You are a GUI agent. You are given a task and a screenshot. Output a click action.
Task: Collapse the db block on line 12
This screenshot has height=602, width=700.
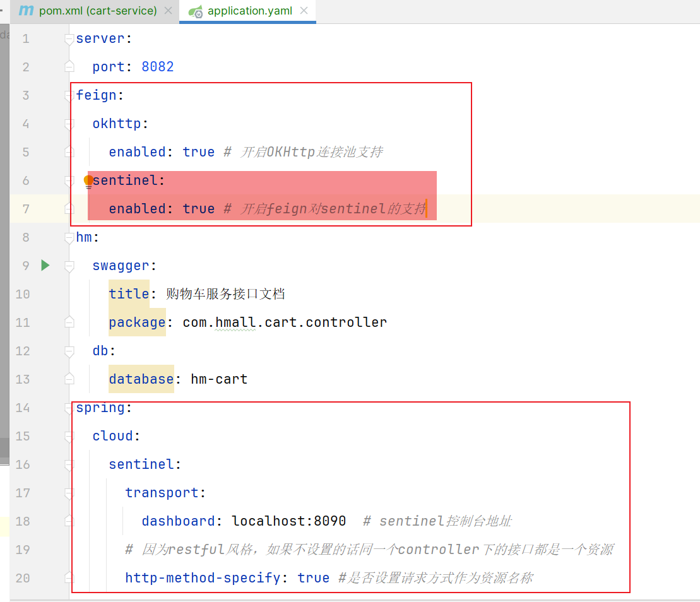click(x=69, y=351)
